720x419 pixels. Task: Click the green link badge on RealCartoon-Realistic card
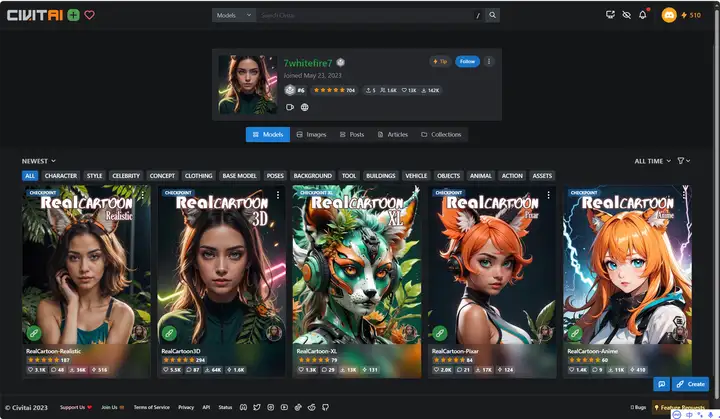click(x=34, y=333)
